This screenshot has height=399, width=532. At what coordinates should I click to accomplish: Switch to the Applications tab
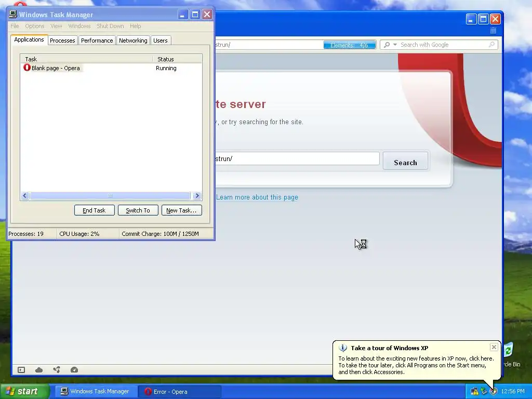(29, 39)
